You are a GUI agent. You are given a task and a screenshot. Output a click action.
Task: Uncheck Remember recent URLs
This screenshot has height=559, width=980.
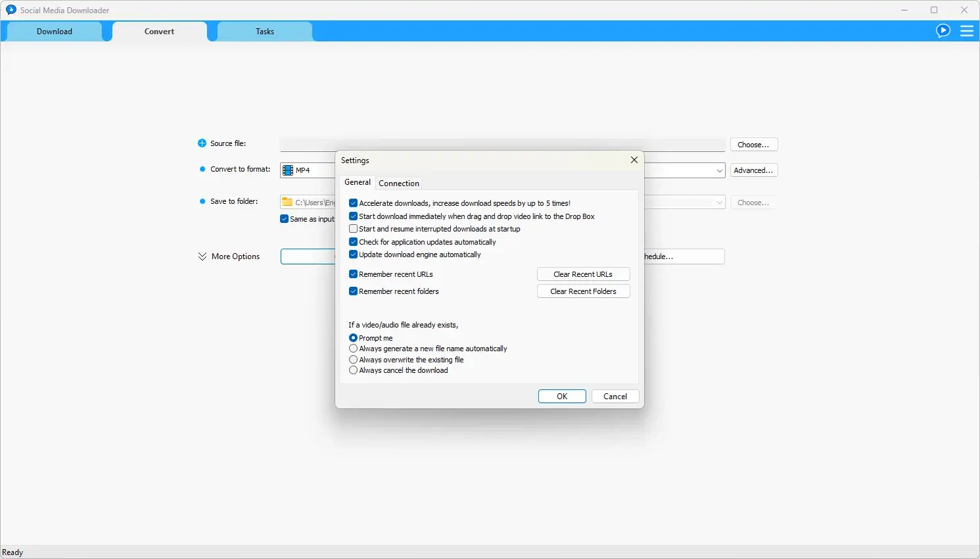click(353, 274)
